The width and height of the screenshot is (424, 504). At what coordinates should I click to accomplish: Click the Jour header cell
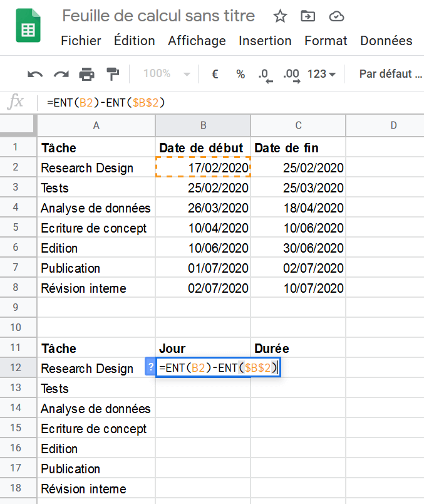(x=203, y=347)
